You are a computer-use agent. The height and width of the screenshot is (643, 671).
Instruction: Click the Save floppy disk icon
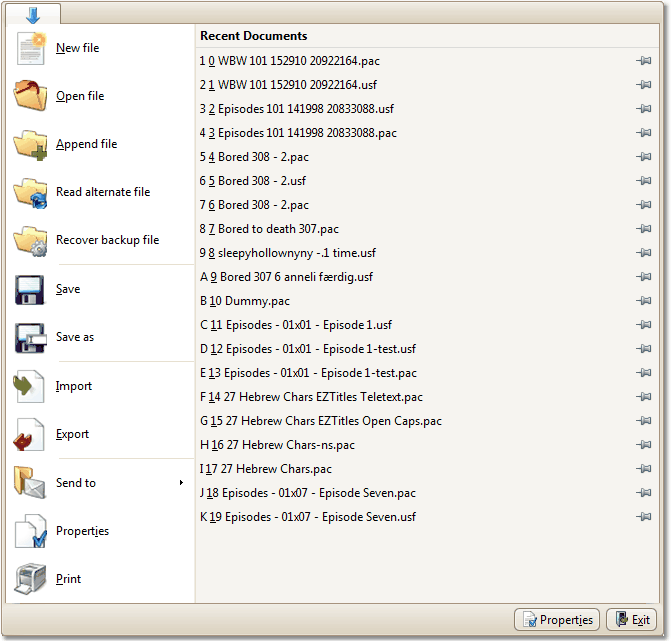click(x=30, y=290)
